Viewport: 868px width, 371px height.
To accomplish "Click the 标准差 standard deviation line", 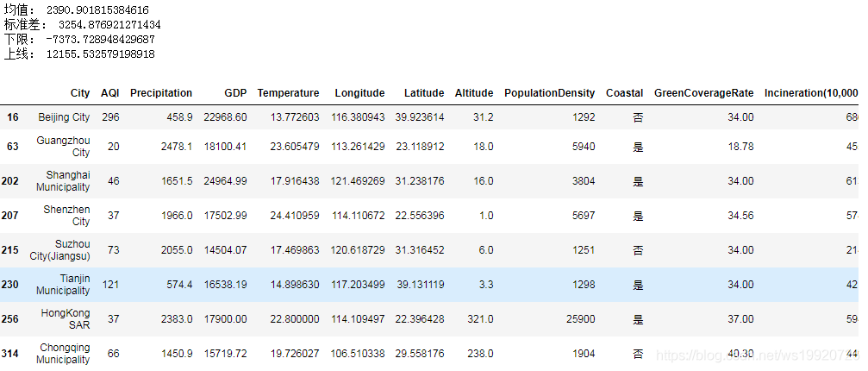I will [82, 24].
